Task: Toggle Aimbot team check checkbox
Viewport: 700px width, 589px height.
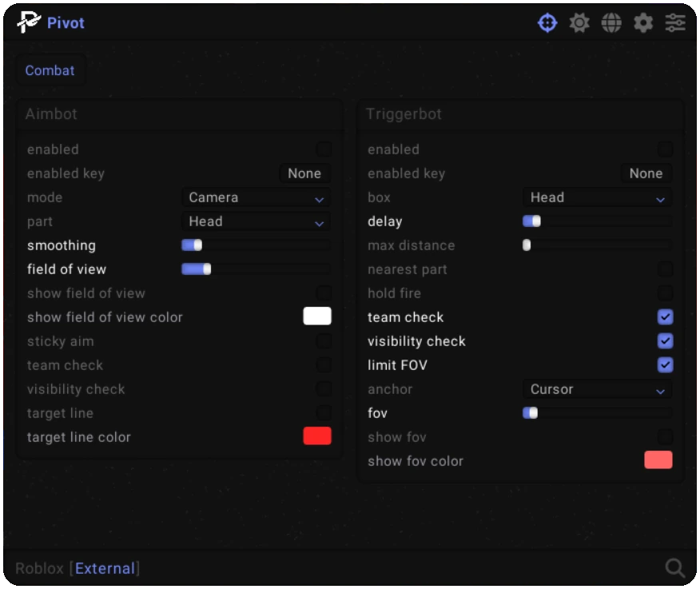Action: click(x=324, y=365)
